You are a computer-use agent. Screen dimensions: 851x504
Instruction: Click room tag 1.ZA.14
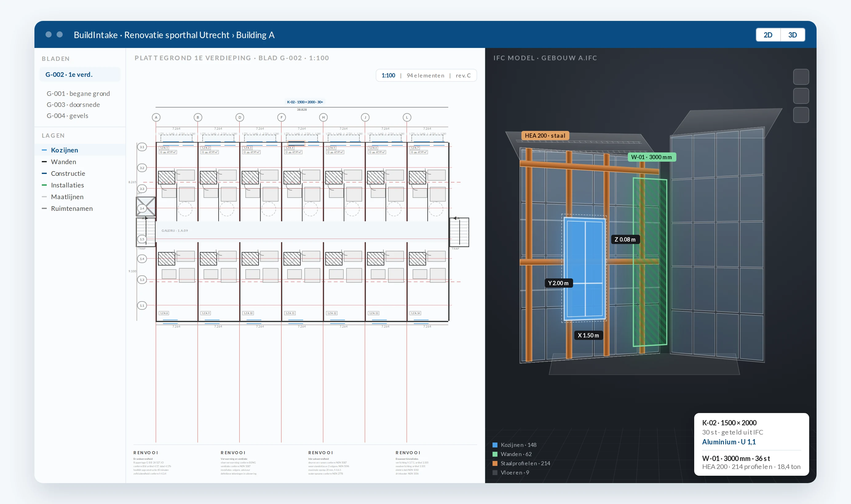pos(415,313)
